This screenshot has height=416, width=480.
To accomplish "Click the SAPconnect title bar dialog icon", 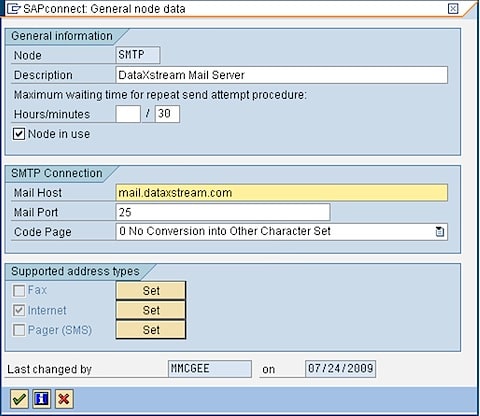I will [x=14, y=8].
